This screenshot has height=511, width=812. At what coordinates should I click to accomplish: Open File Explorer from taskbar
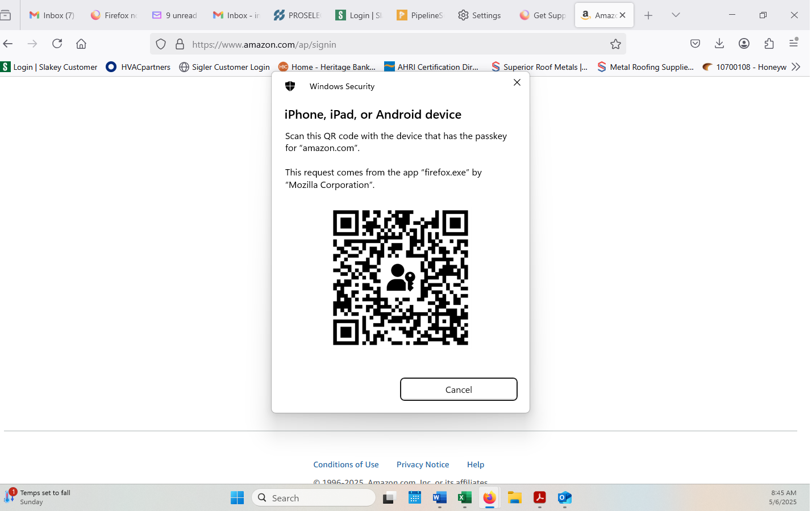click(514, 498)
